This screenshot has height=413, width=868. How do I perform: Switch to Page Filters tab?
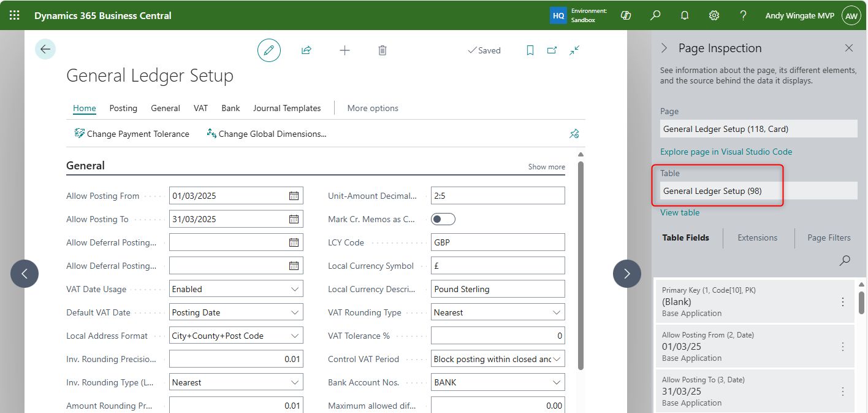[829, 237]
